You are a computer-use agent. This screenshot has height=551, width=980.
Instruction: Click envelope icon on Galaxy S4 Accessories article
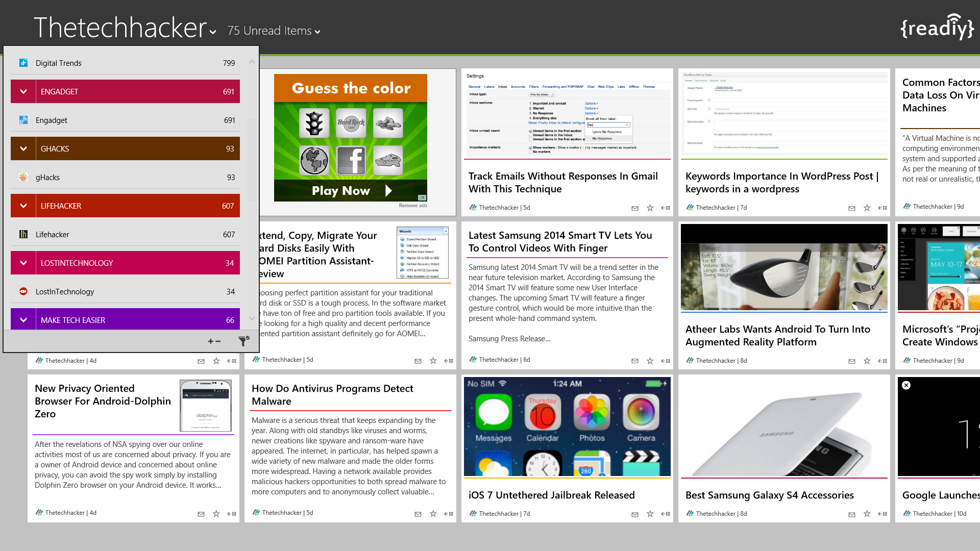coord(852,514)
